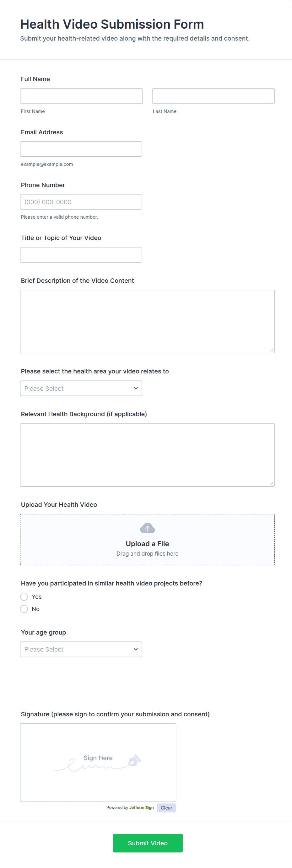Expand the age group dropdown
Image resolution: width=292 pixels, height=868 pixels.
[81, 649]
